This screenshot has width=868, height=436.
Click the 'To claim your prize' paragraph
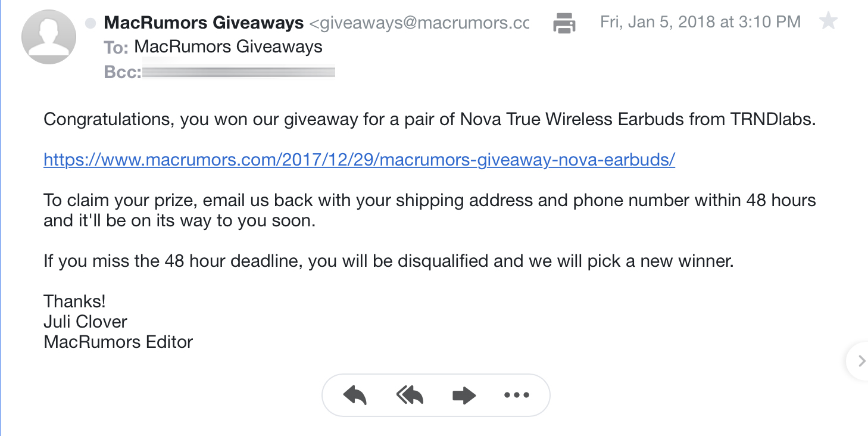tap(430, 210)
